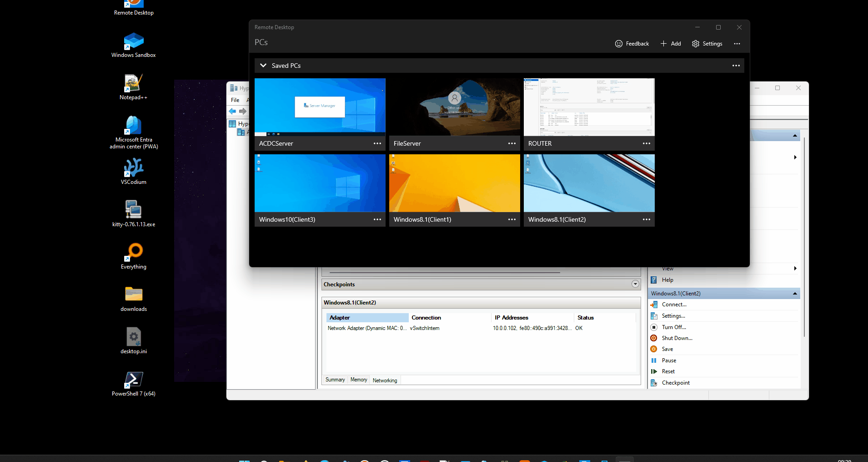The height and width of the screenshot is (462, 868).
Task: Open Settings... for the virtual machine
Action: (673, 316)
